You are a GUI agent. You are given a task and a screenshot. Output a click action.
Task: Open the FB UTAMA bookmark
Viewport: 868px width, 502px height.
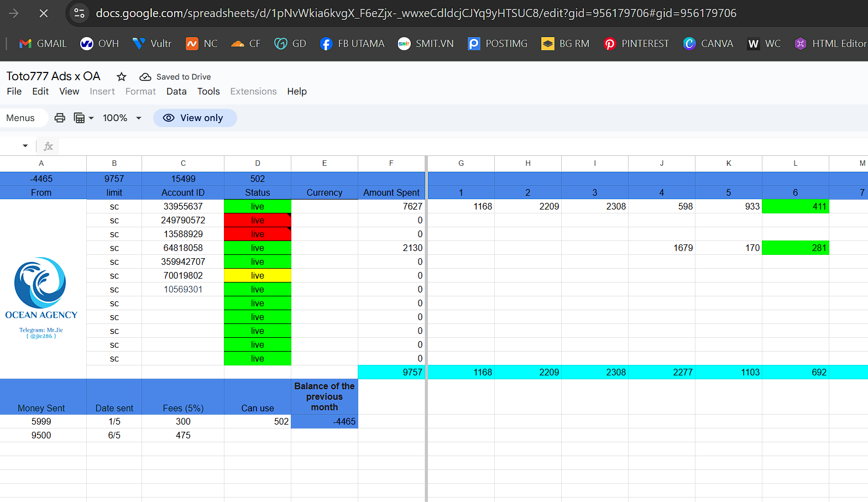(352, 44)
